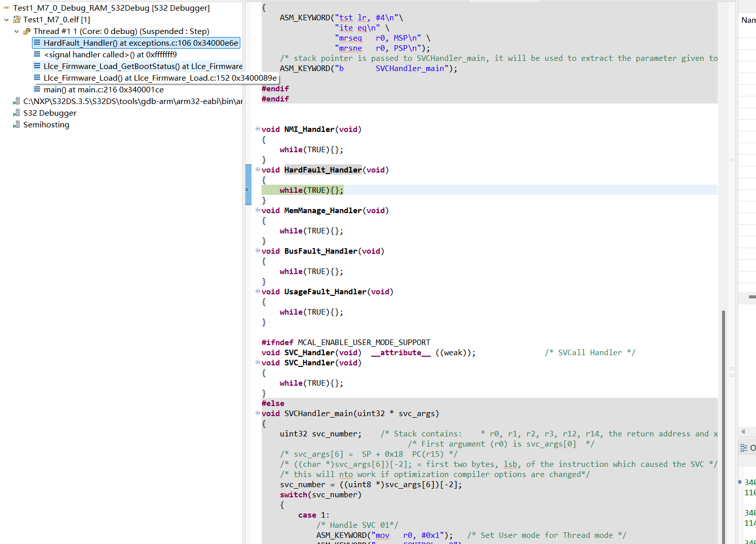Click the ASM_KEYWORD("b SVCHandler_main") line
The width and height of the screenshot is (756, 544).
point(369,69)
